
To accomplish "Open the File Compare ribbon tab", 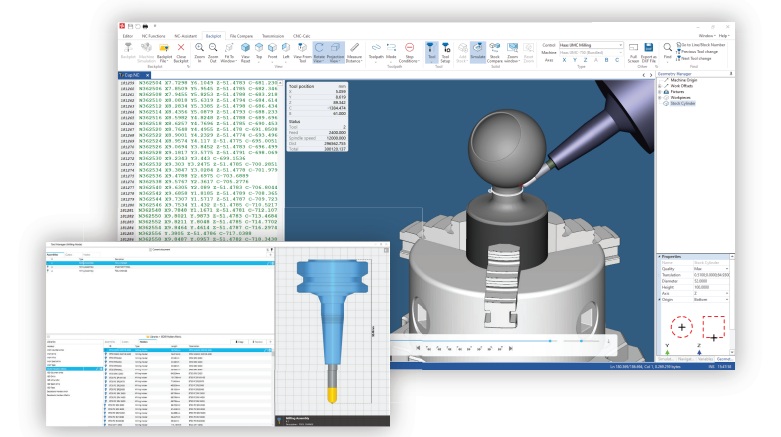I will [x=241, y=36].
